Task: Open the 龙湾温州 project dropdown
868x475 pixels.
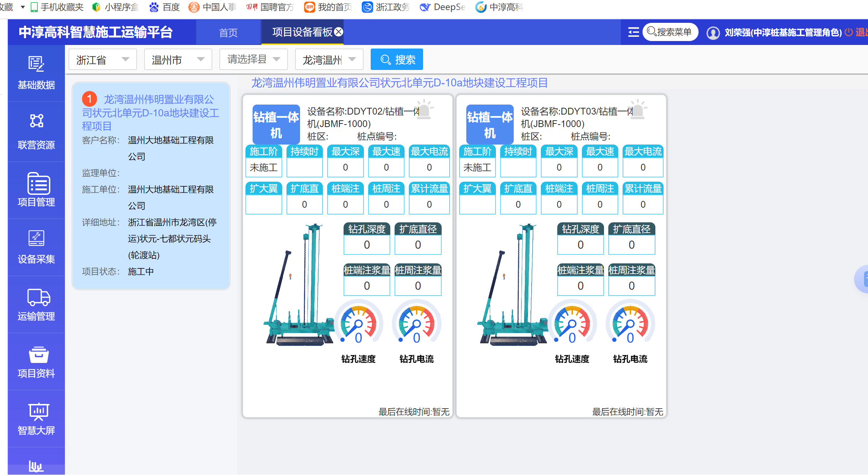Action: 329,59
